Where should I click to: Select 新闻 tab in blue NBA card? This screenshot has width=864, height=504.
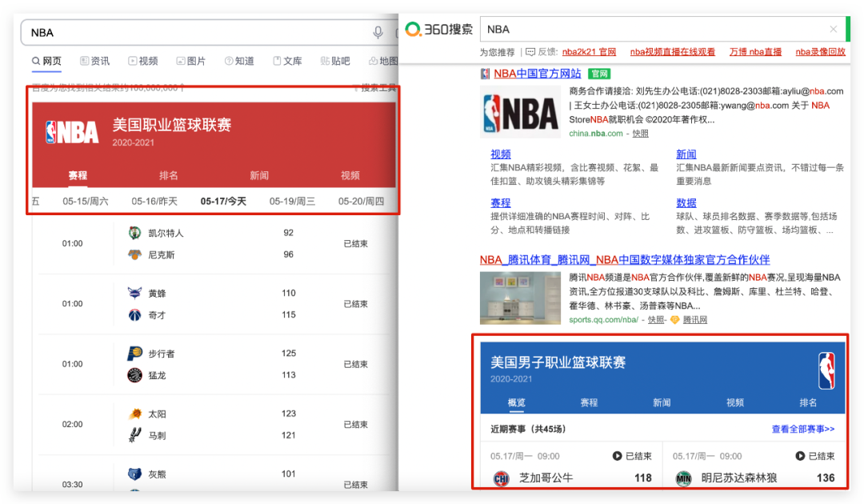click(662, 402)
